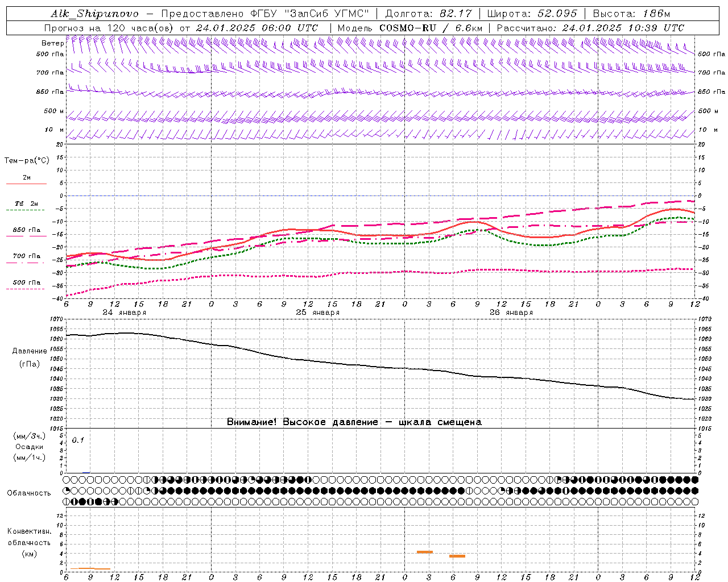
Task: Click the (гПа) pressure unit label
Action: tap(30, 364)
